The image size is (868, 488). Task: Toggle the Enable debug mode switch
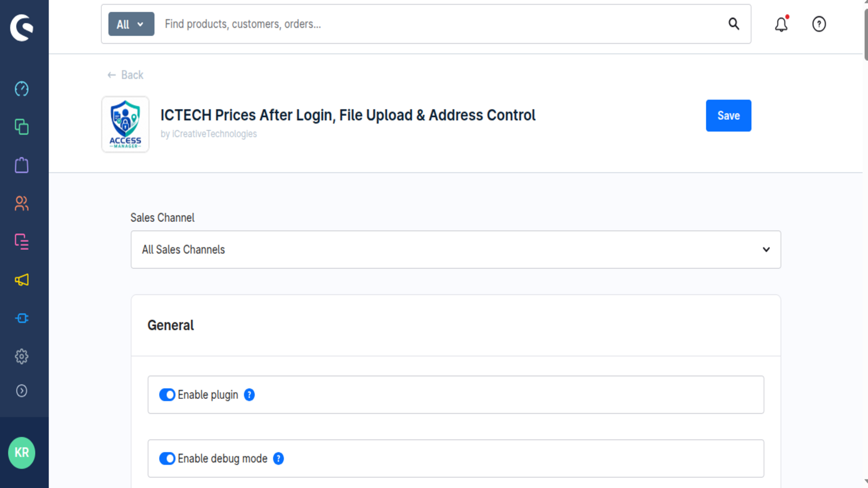coord(167,458)
